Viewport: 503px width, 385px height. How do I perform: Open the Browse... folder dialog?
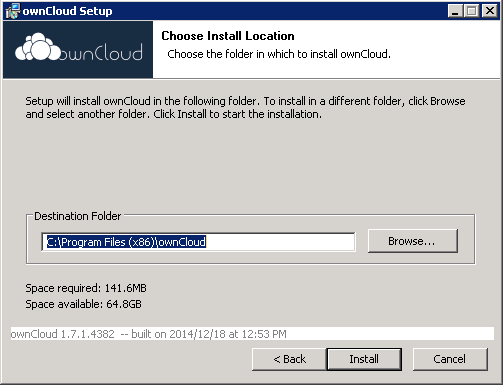413,241
